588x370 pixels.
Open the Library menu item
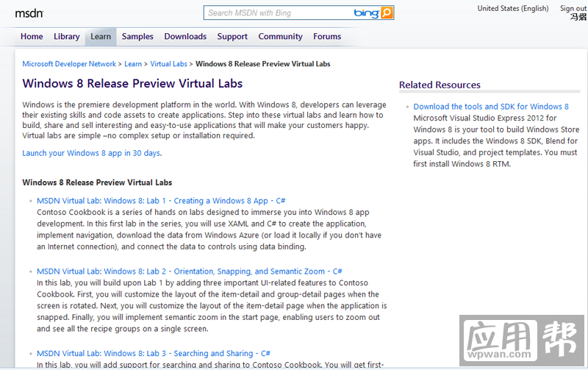click(x=66, y=36)
